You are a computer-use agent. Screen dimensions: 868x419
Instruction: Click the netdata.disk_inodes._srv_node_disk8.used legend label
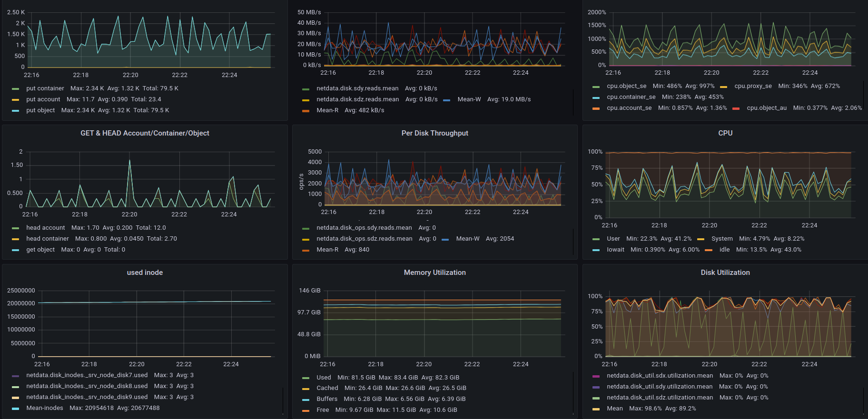click(87, 386)
